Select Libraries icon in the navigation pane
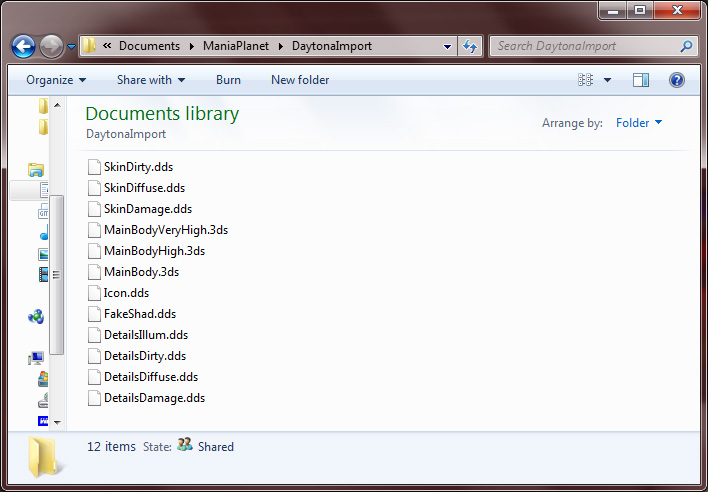Viewport: 708px width, 492px height. pyautogui.click(x=36, y=170)
